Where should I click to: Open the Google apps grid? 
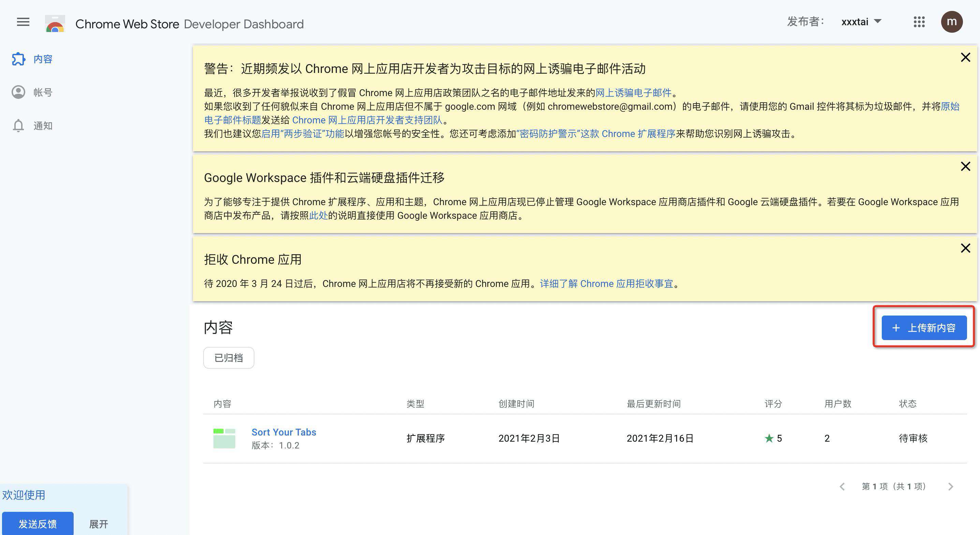click(919, 22)
